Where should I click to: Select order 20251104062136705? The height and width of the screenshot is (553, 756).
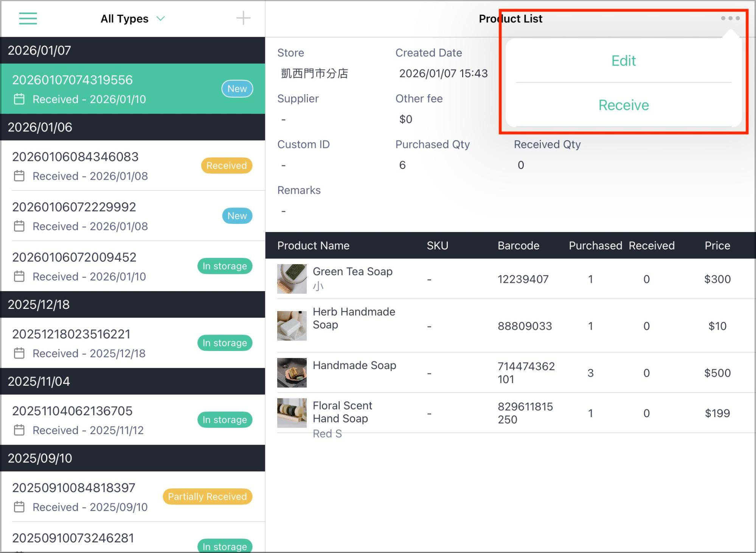click(133, 420)
